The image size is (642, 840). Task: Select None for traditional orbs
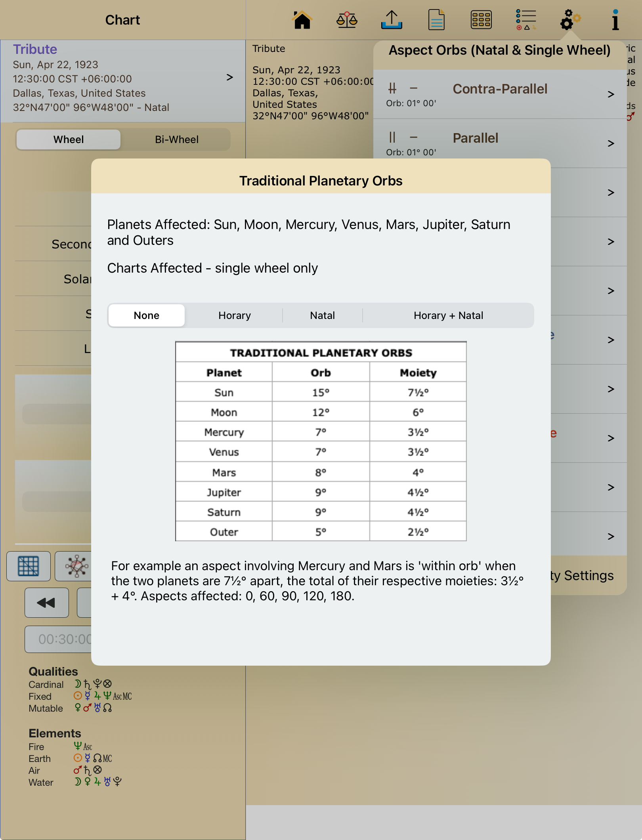pos(146,315)
